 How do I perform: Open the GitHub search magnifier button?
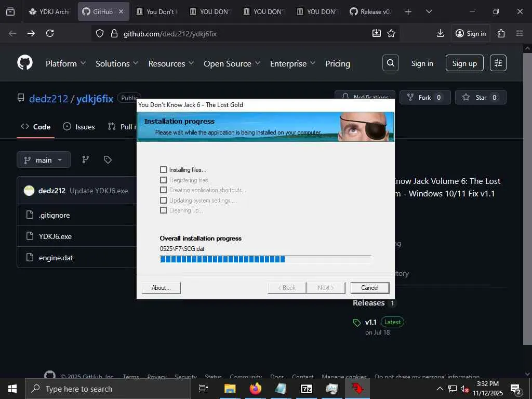click(391, 63)
